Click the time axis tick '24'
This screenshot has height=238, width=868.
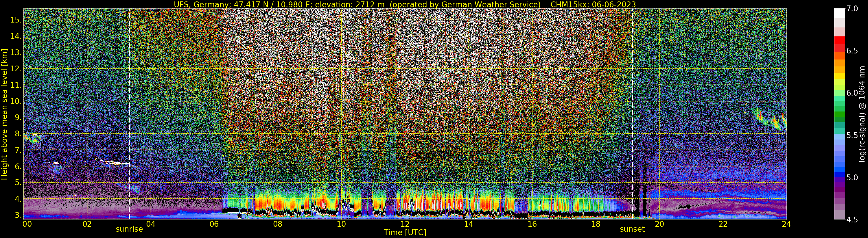point(786,224)
